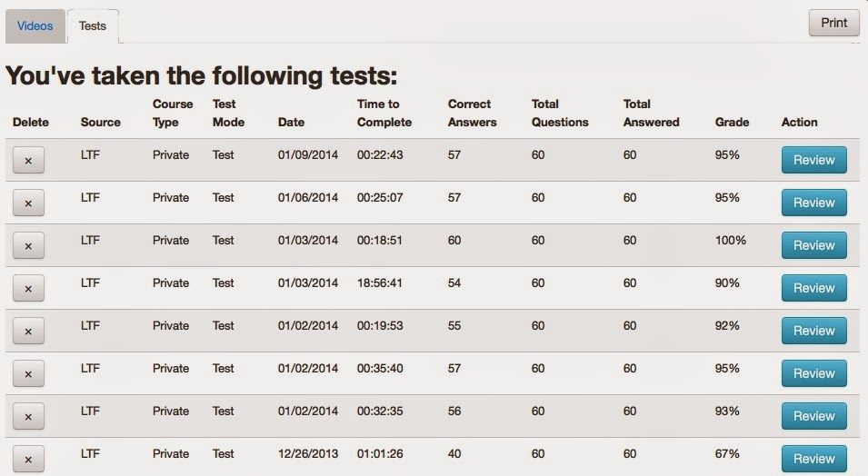Image resolution: width=868 pixels, height=476 pixels.
Task: Delete the 12/26/2013 test entry
Action: 28,459
